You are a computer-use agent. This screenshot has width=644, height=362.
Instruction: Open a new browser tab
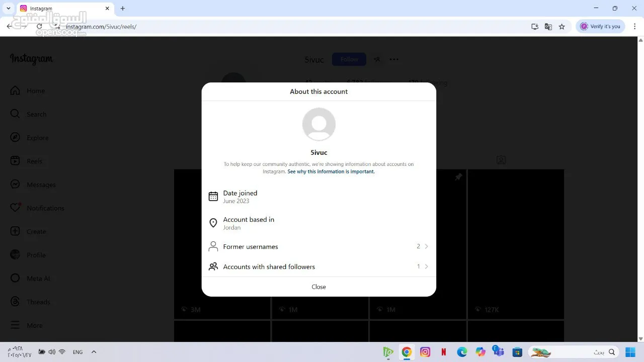pos(123,9)
